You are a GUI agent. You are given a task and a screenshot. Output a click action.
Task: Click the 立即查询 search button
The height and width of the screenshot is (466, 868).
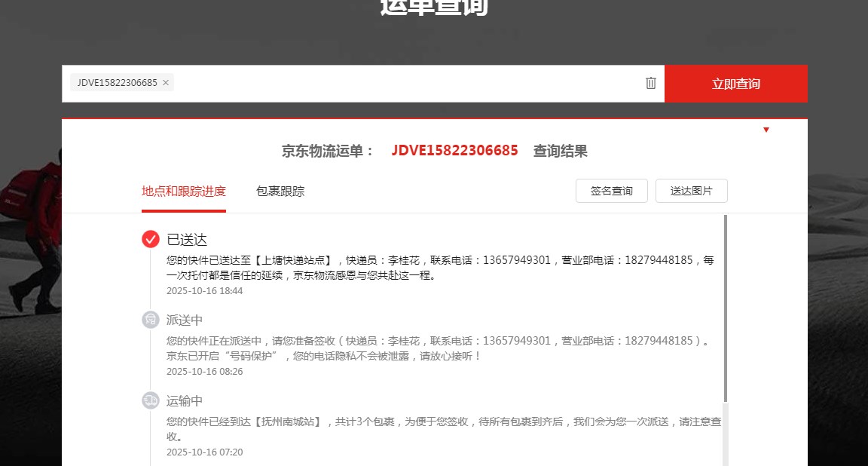click(x=735, y=84)
